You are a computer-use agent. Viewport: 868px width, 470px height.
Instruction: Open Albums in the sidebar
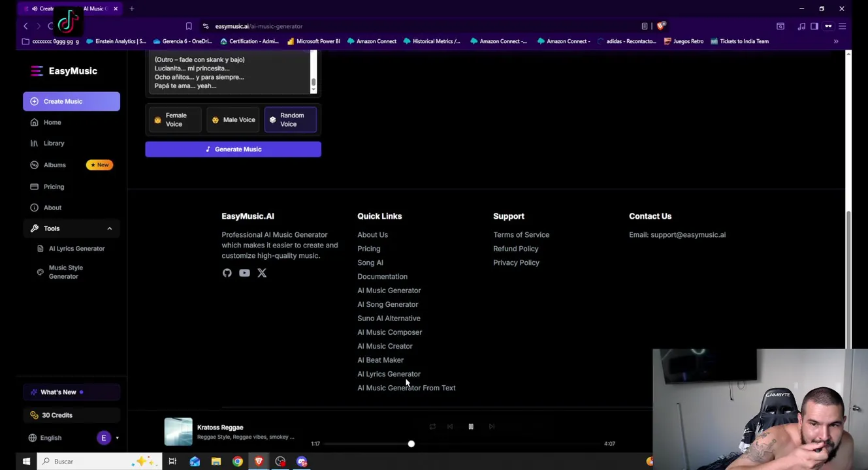(55, 164)
